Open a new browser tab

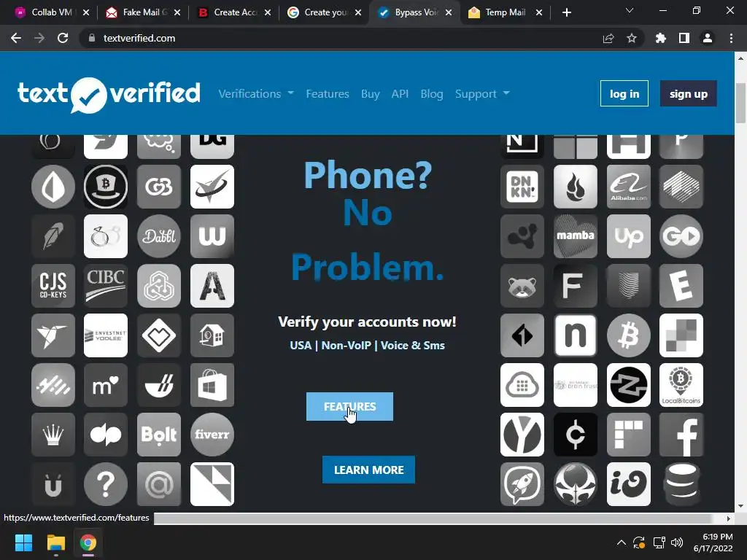(566, 12)
